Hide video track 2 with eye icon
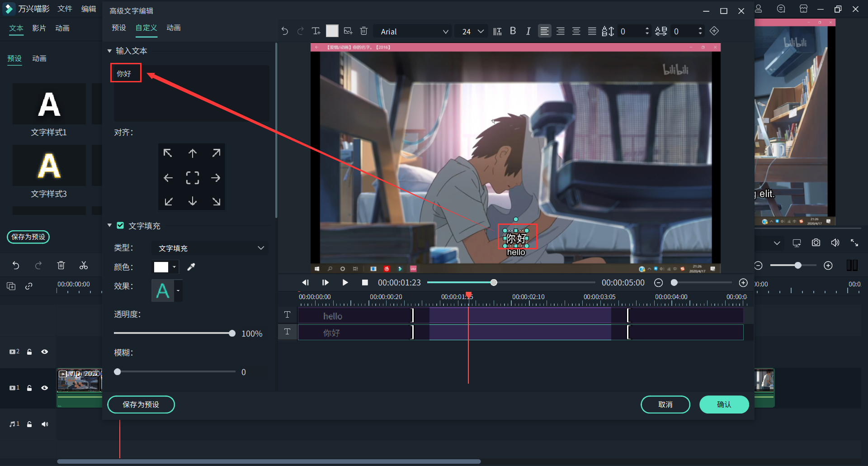Image resolution: width=868 pixels, height=466 pixels. (x=45, y=352)
